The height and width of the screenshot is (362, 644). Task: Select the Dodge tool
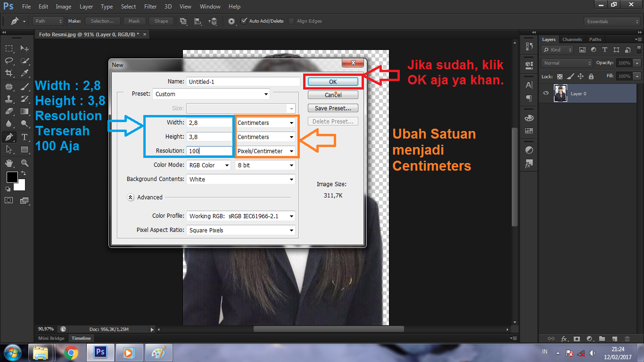25,124
